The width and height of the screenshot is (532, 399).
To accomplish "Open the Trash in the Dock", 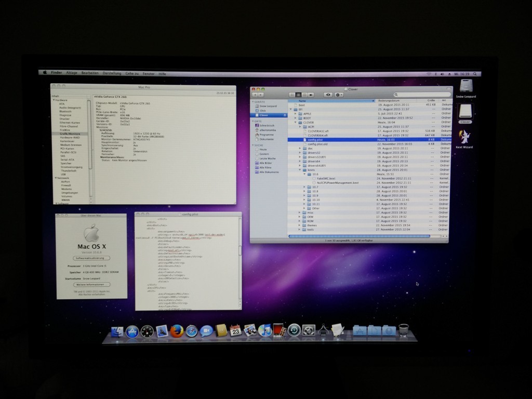I will coord(403,330).
